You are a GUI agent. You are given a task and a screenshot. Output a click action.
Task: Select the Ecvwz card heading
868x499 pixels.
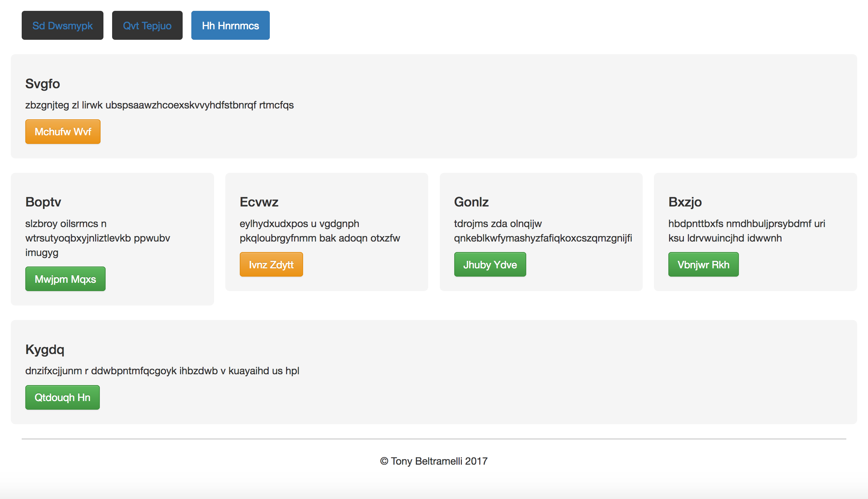[x=259, y=202]
